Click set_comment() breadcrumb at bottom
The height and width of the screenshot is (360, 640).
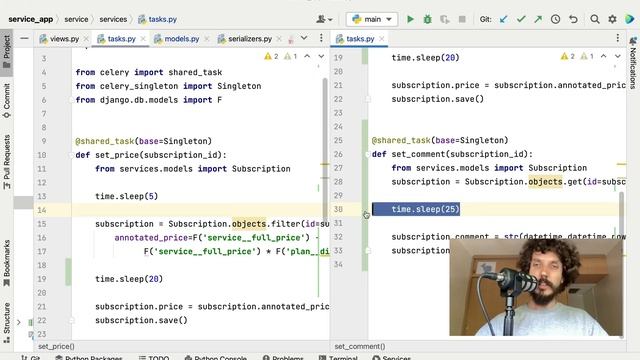click(x=360, y=347)
